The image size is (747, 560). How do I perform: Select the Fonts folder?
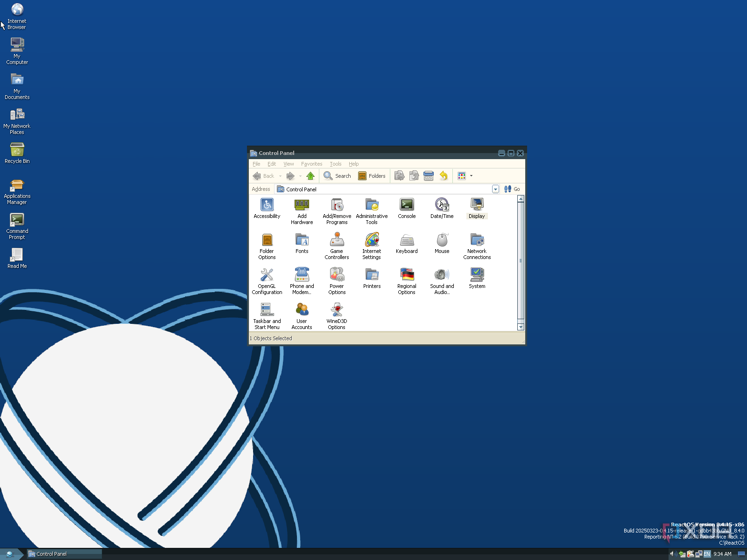click(302, 243)
